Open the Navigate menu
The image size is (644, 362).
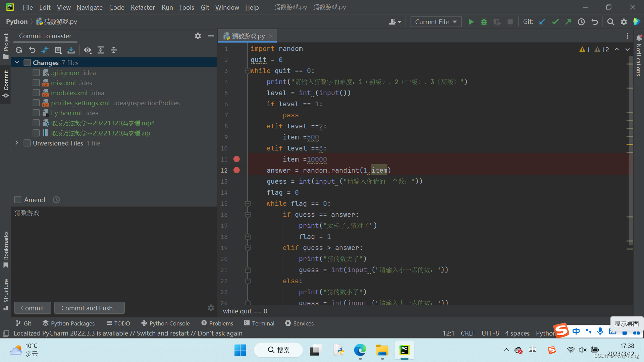tap(89, 7)
